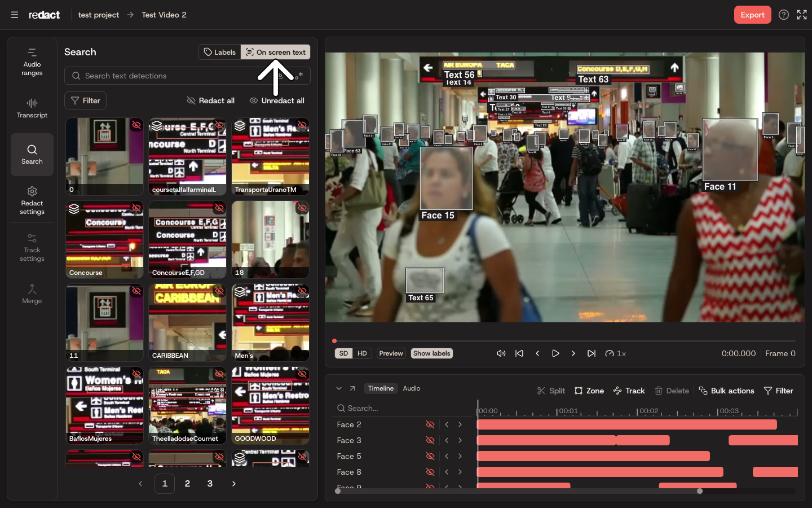Open Track settings in the sidebar

(x=32, y=247)
